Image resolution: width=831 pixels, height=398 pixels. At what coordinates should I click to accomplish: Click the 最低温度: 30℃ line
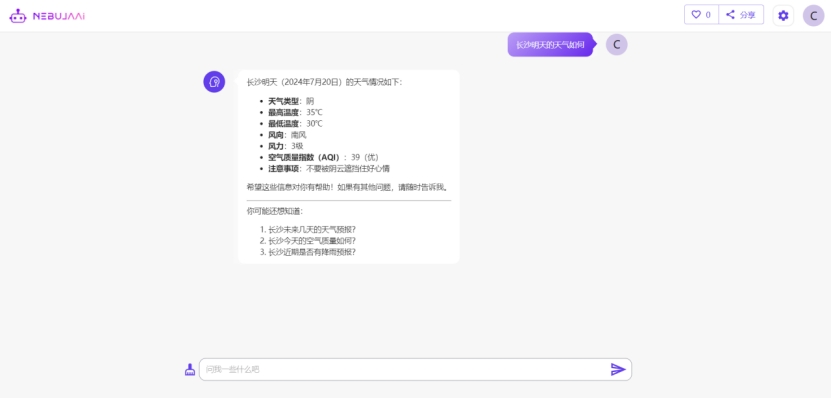click(x=295, y=123)
